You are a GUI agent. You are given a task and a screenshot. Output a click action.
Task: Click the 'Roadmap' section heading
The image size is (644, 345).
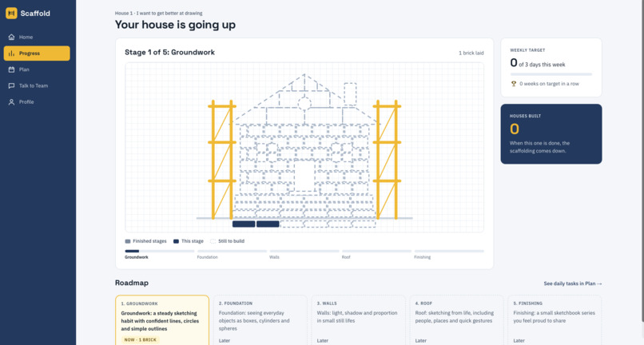pyautogui.click(x=131, y=283)
